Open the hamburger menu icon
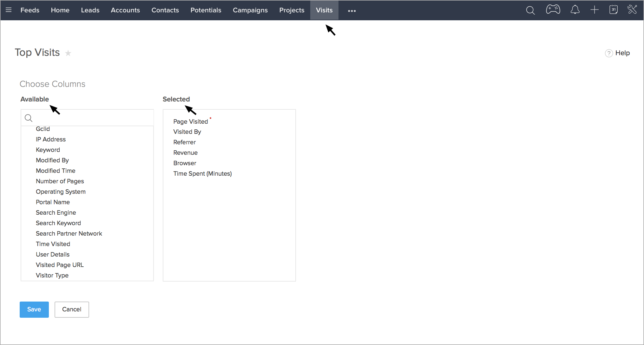Image resolution: width=644 pixels, height=345 pixels. 9,10
